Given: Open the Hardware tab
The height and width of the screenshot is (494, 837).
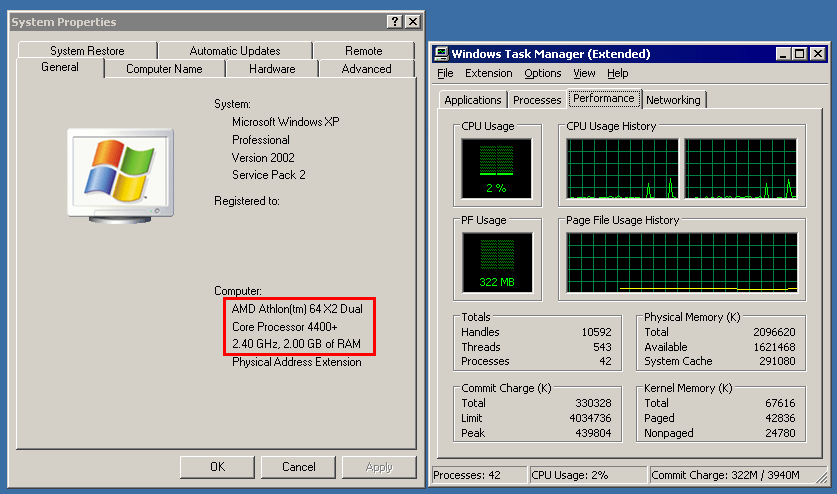Looking at the screenshot, I should click(x=272, y=69).
